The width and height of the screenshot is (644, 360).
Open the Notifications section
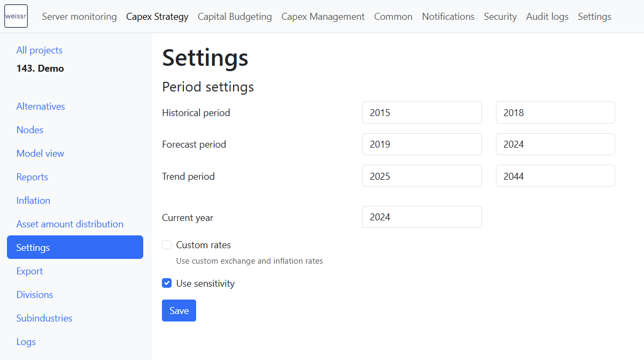click(x=448, y=17)
